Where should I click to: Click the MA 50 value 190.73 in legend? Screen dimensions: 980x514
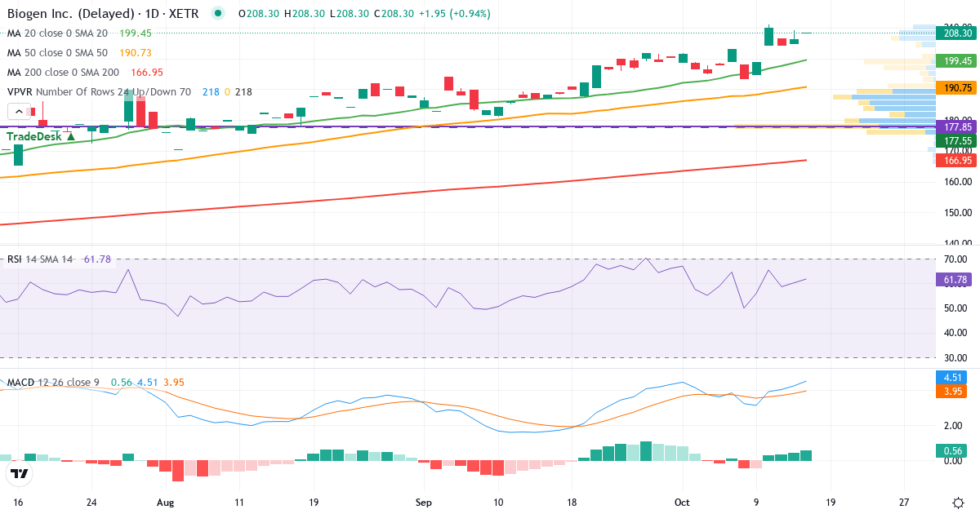135,52
